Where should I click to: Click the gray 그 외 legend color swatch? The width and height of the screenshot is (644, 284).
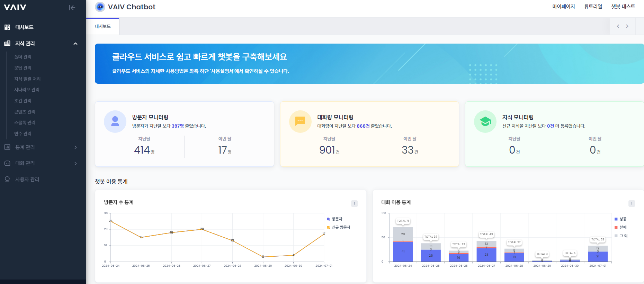[616, 236]
